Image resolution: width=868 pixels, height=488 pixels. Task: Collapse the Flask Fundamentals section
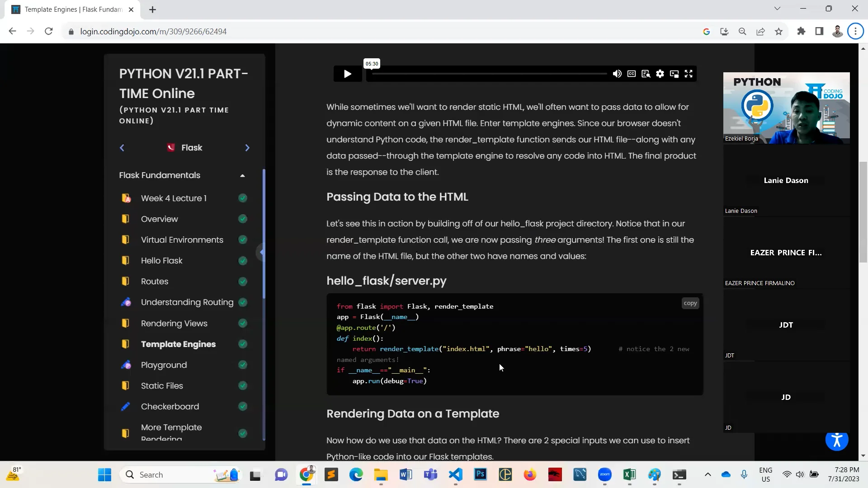tap(242, 175)
